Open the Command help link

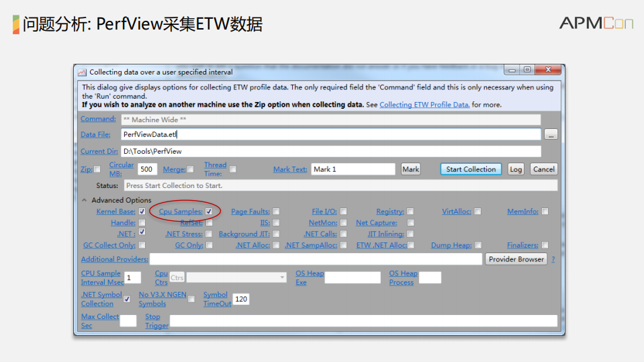click(x=98, y=119)
